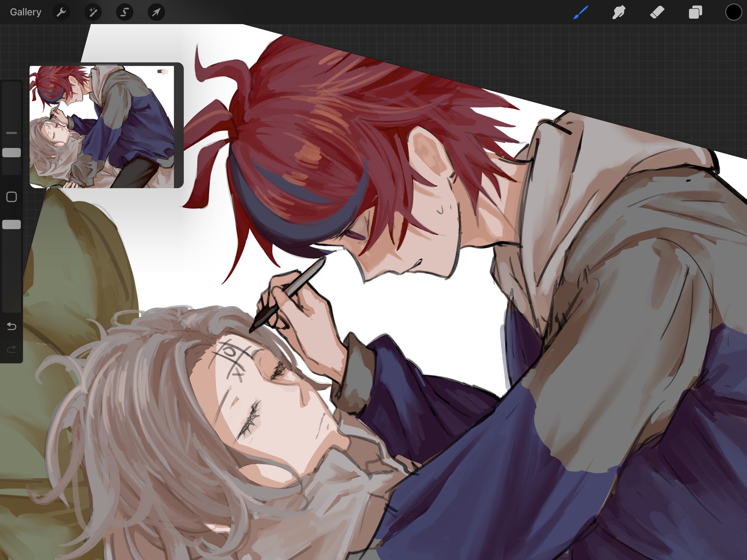Select the Paint brush tool
Viewport: 747px width, 560px height.
pyautogui.click(x=581, y=12)
